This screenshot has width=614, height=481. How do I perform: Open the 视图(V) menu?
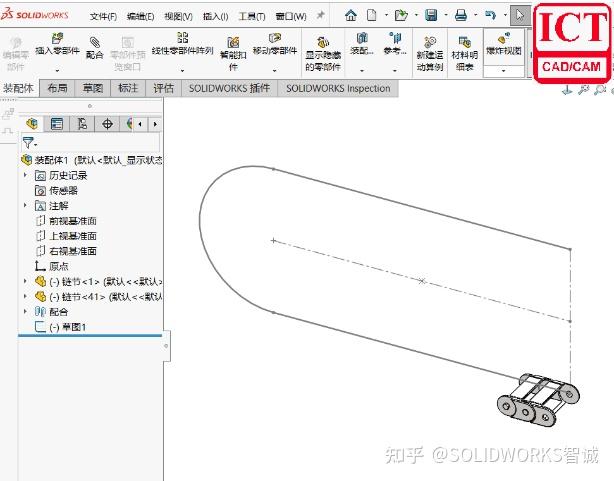[178, 16]
